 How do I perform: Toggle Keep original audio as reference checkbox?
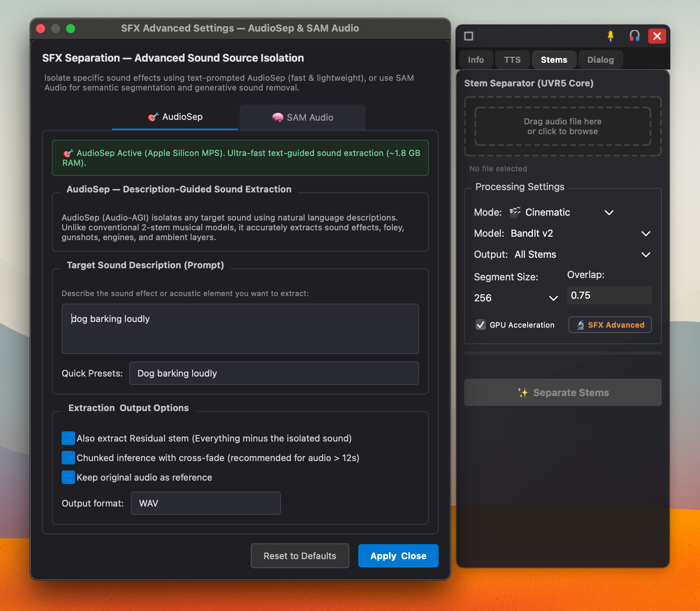[x=68, y=477]
